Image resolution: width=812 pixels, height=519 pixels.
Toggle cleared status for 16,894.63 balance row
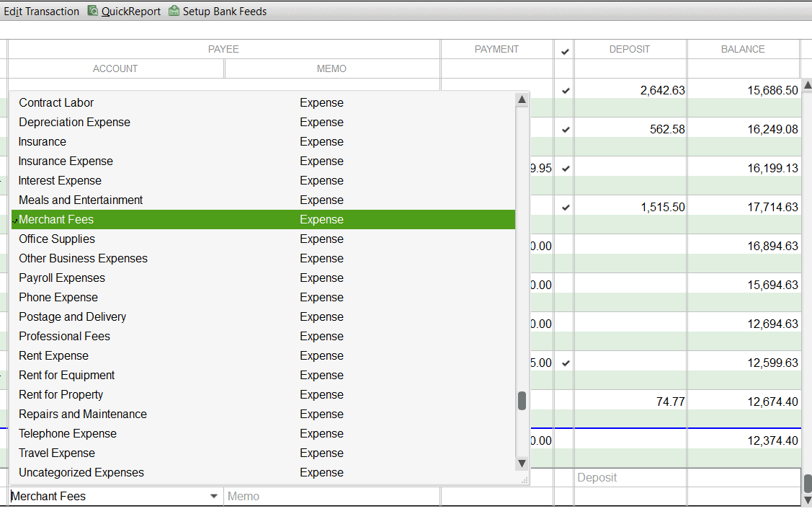564,246
